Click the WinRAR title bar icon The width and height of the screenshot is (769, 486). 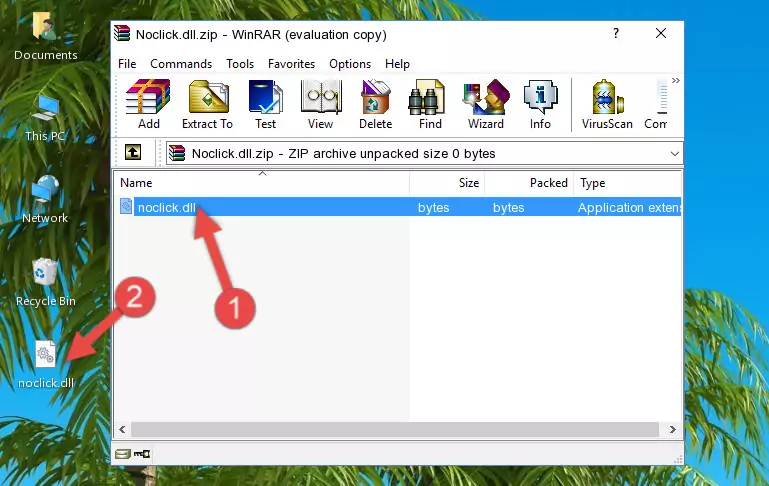122,33
